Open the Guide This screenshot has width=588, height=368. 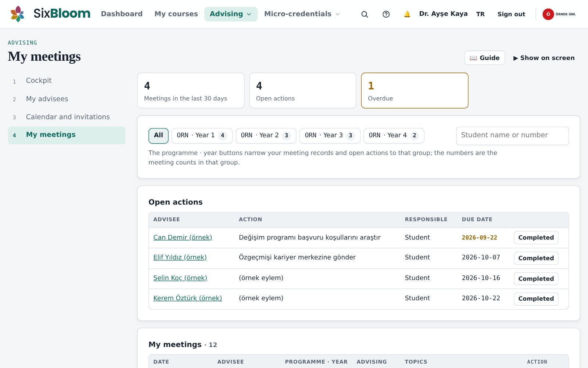click(x=485, y=58)
